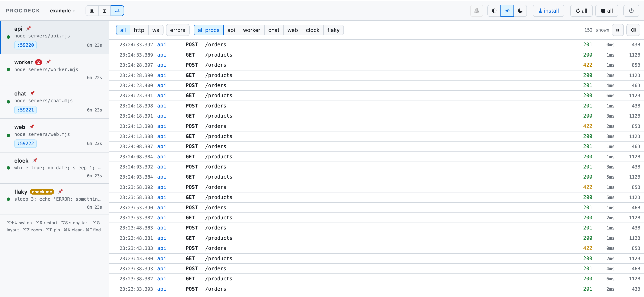The height and width of the screenshot is (297, 644).
Task: Select the 'all procs' filter
Action: pyautogui.click(x=209, y=30)
